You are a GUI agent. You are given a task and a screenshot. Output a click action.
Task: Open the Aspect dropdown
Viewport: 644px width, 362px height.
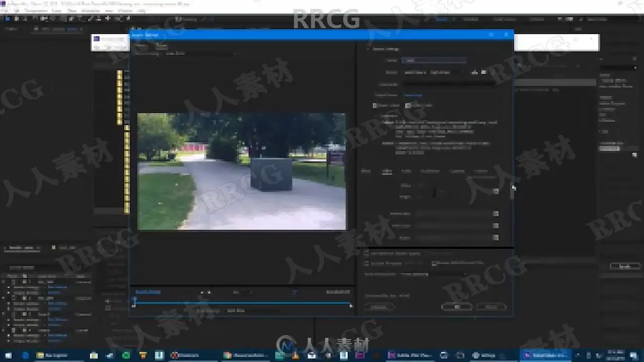(452, 238)
